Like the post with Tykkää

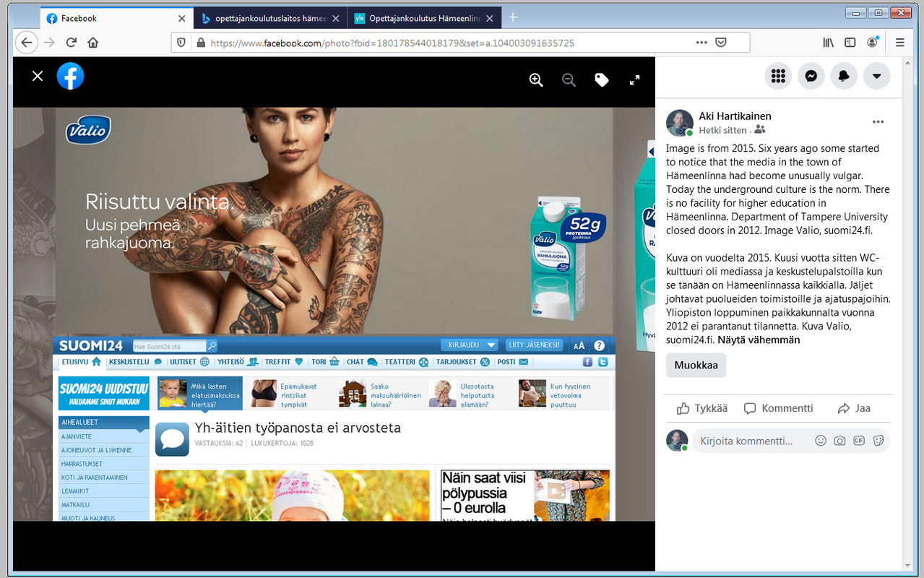(x=702, y=408)
